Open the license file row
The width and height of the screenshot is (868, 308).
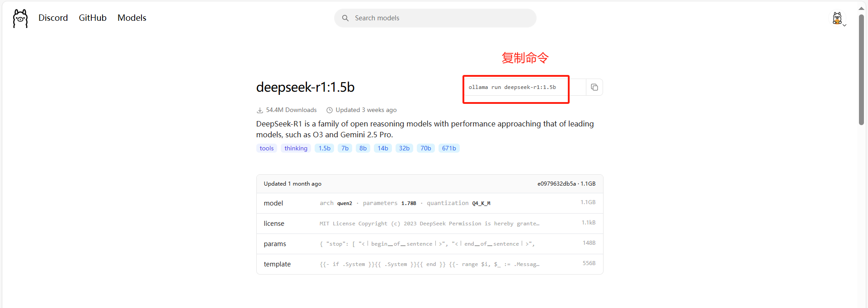[429, 224]
